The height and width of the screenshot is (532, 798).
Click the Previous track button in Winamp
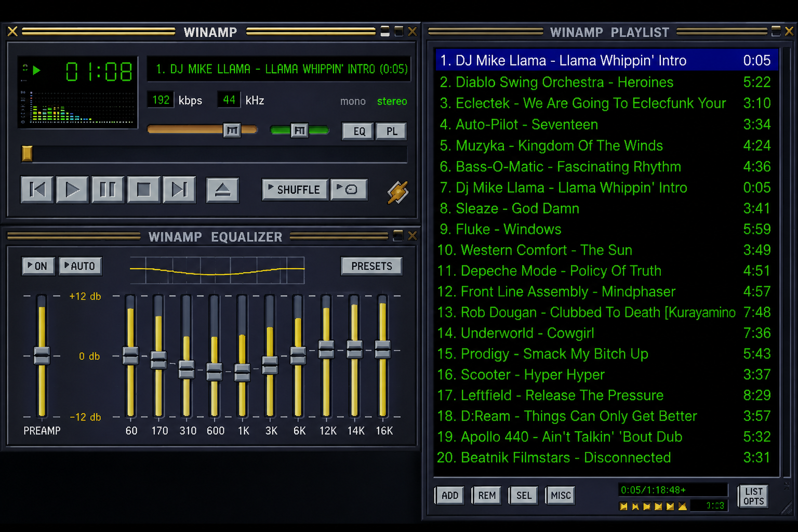[x=37, y=190]
